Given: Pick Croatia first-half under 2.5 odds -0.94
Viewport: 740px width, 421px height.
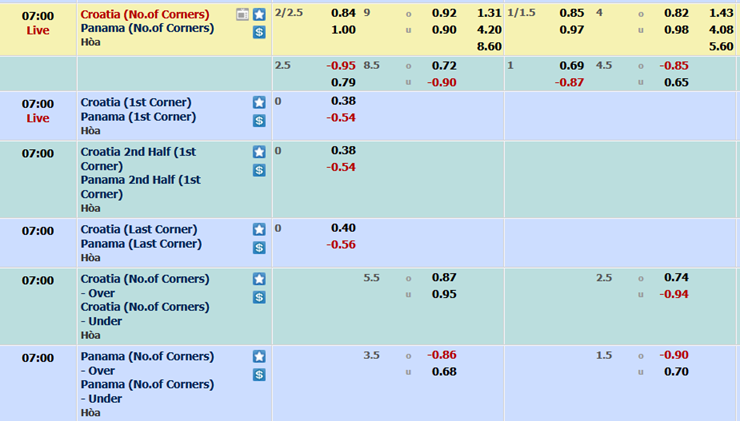Looking at the screenshot, I should tap(674, 294).
